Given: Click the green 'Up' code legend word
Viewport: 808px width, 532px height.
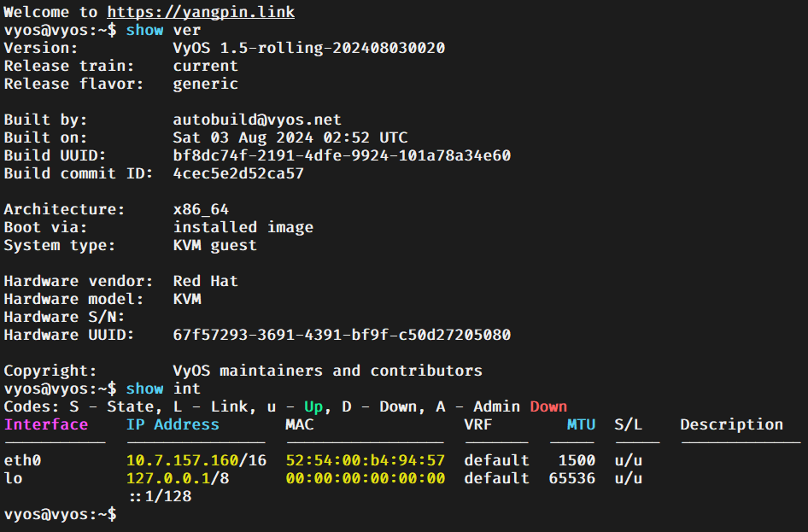Looking at the screenshot, I should 313,407.
